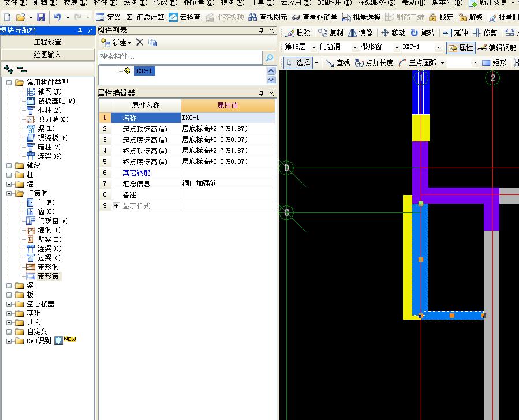Viewport: 519px width, 420px height.
Task: Select 现浇板(B) in the tree
Action: (x=53, y=137)
